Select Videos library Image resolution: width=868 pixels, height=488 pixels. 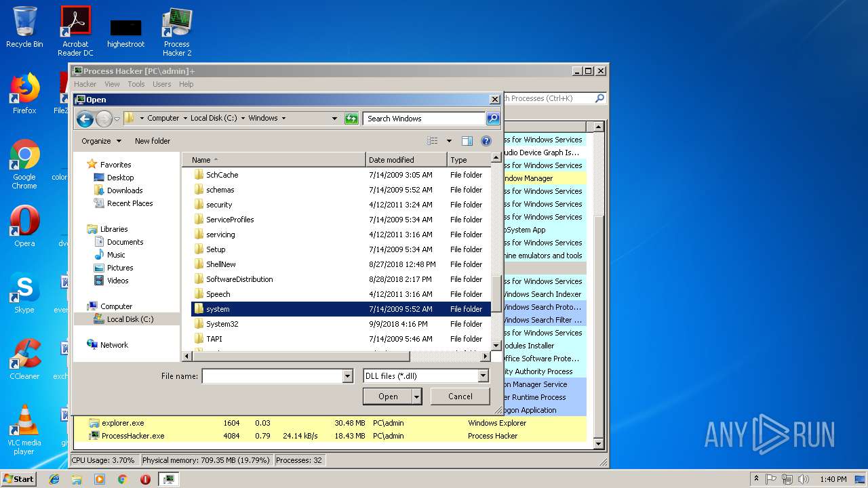coord(117,281)
